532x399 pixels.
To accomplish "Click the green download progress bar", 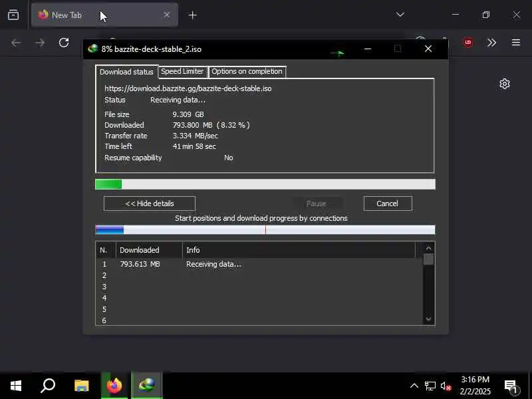I will (265, 184).
